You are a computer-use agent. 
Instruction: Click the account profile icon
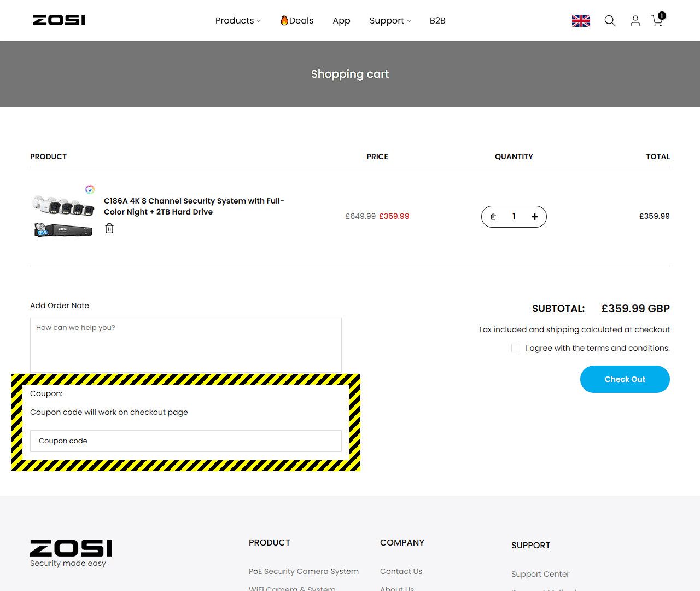[635, 20]
